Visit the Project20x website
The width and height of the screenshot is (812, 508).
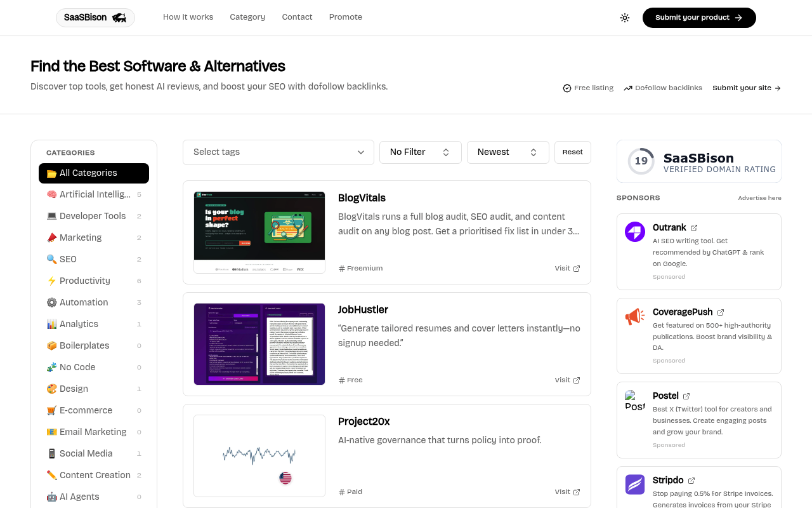[567, 492]
